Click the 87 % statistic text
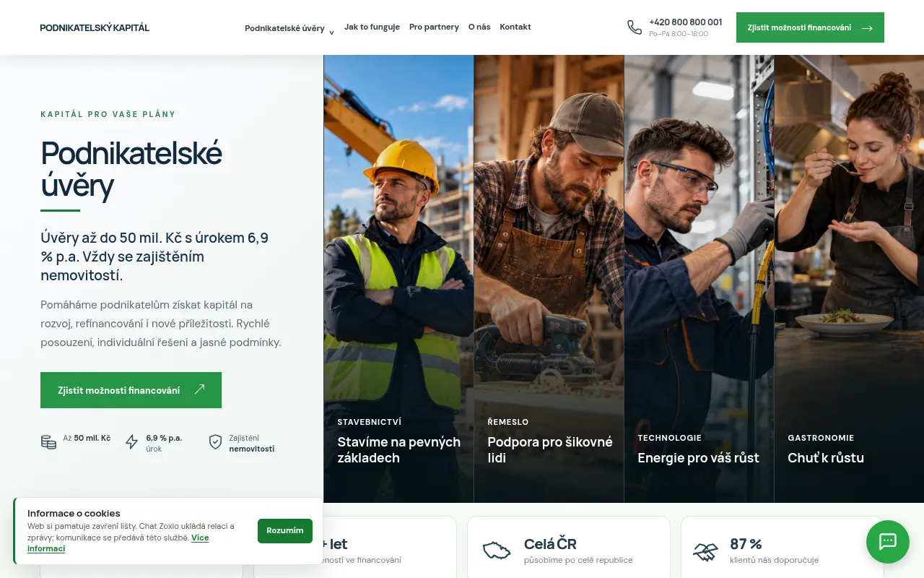This screenshot has height=578, width=924. 746,544
